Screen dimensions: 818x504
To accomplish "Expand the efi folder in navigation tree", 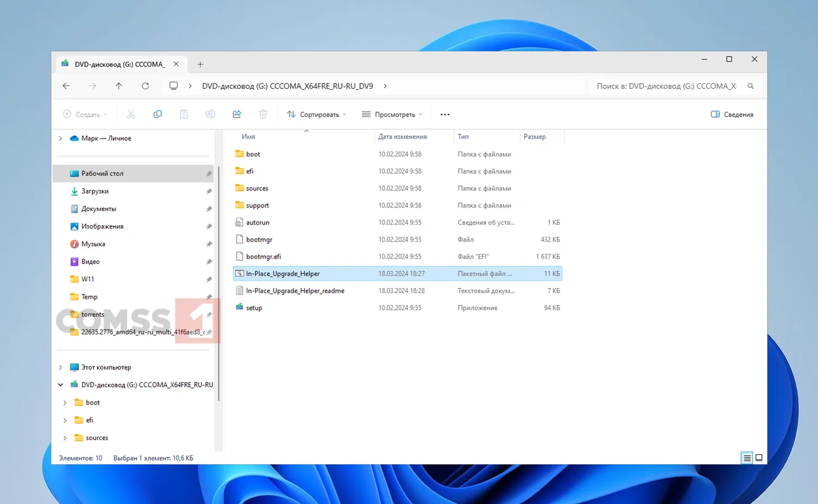I will tap(65, 421).
